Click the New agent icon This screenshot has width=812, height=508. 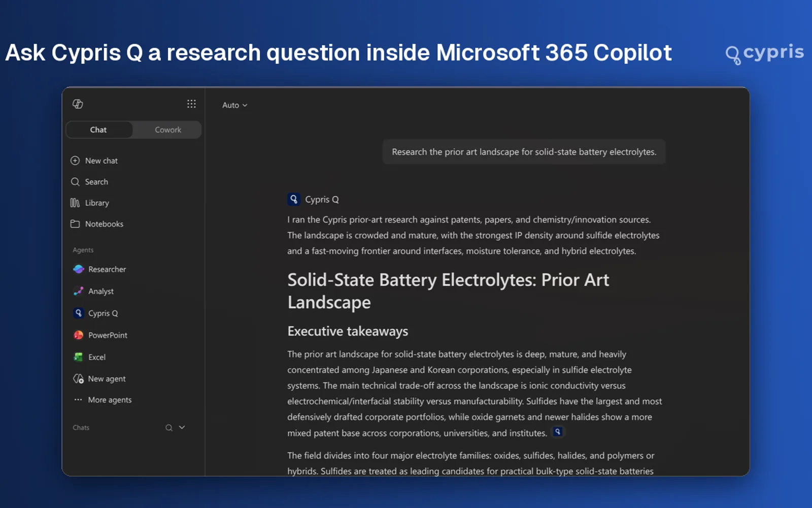(x=79, y=379)
